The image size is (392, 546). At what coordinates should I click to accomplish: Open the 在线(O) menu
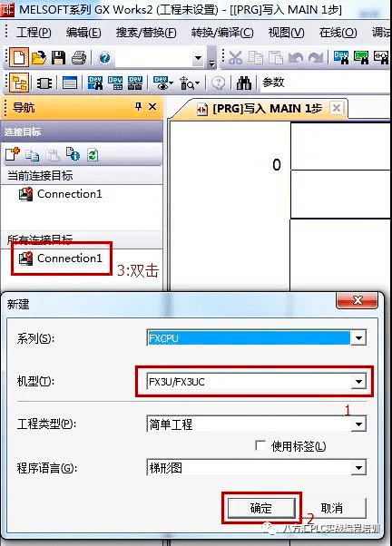[338, 33]
